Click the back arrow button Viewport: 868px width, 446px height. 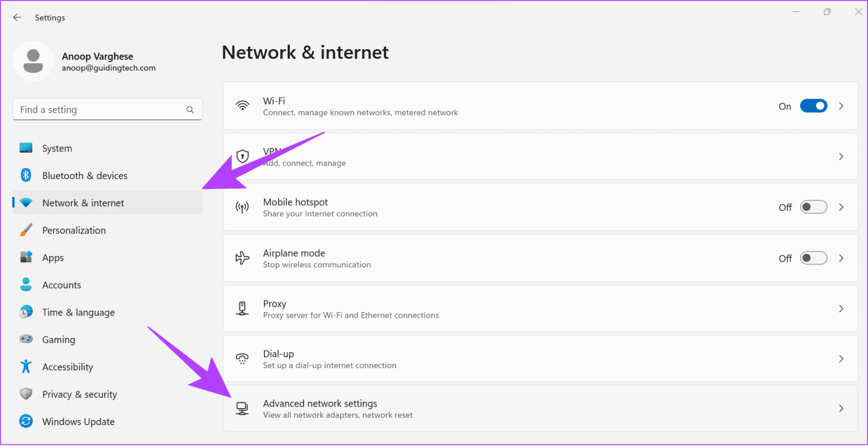17,17
